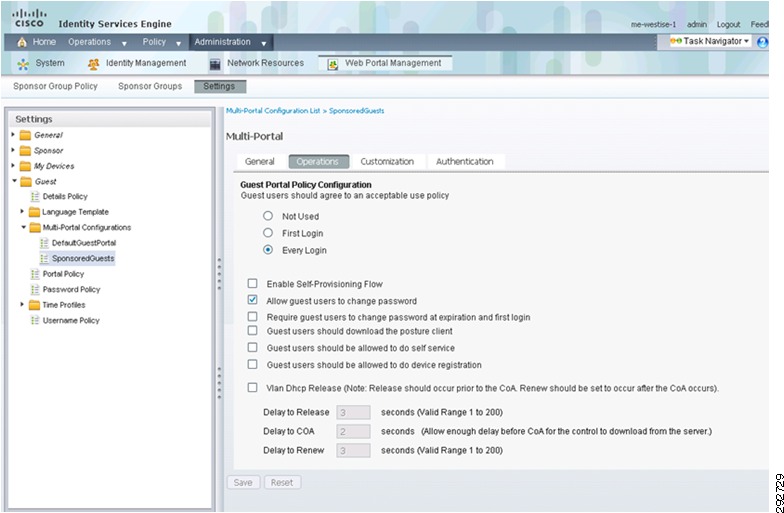Open the Operations menu dropdown arrow
This screenshot has height=513, width=784.
(x=124, y=44)
